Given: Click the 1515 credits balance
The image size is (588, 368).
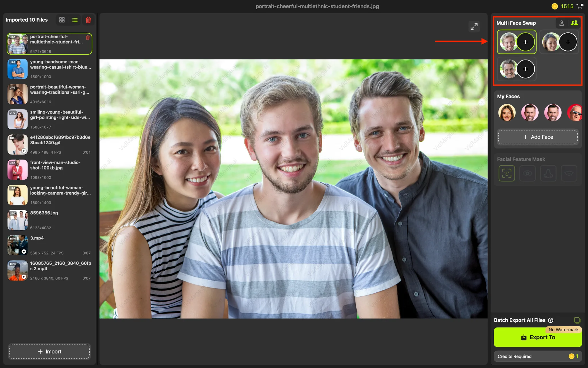Looking at the screenshot, I should pos(567,6).
